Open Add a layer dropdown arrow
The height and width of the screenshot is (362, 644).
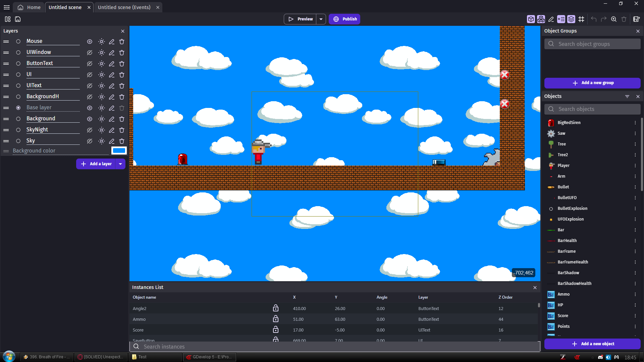point(120,164)
